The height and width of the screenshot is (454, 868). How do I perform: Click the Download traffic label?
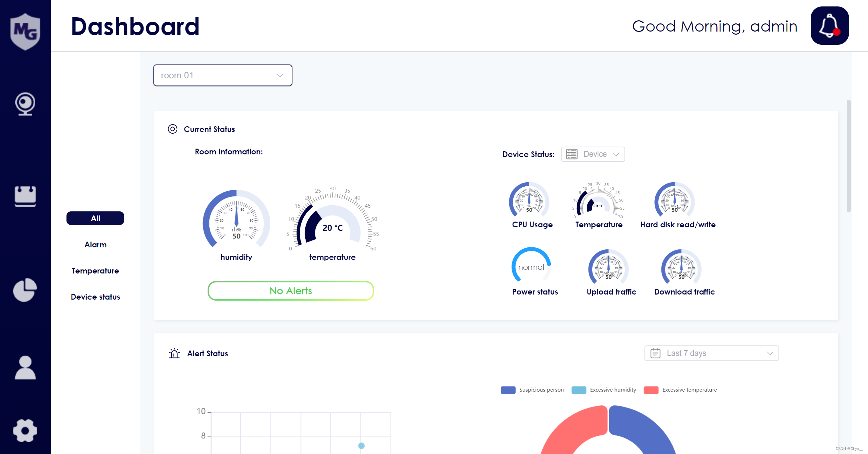[x=684, y=292]
